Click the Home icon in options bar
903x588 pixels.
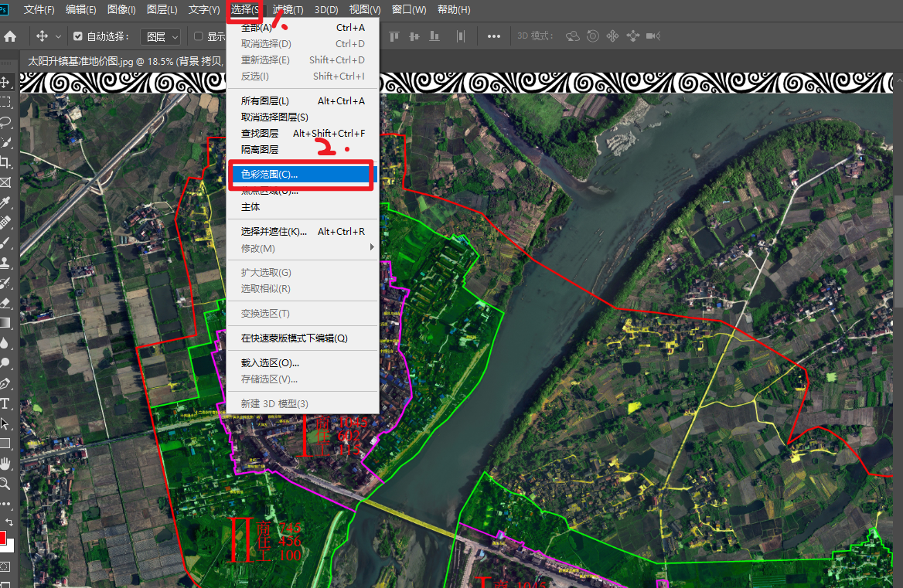[x=10, y=36]
